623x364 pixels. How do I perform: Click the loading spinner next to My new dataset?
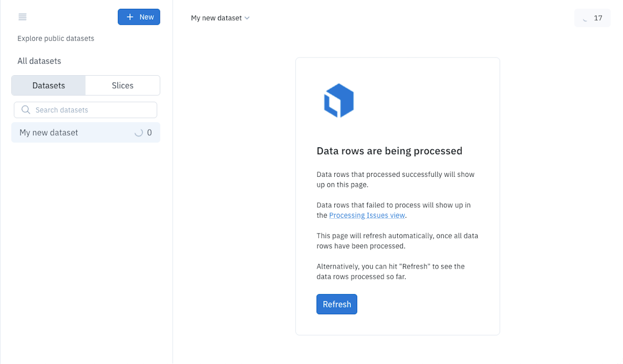coord(139,133)
